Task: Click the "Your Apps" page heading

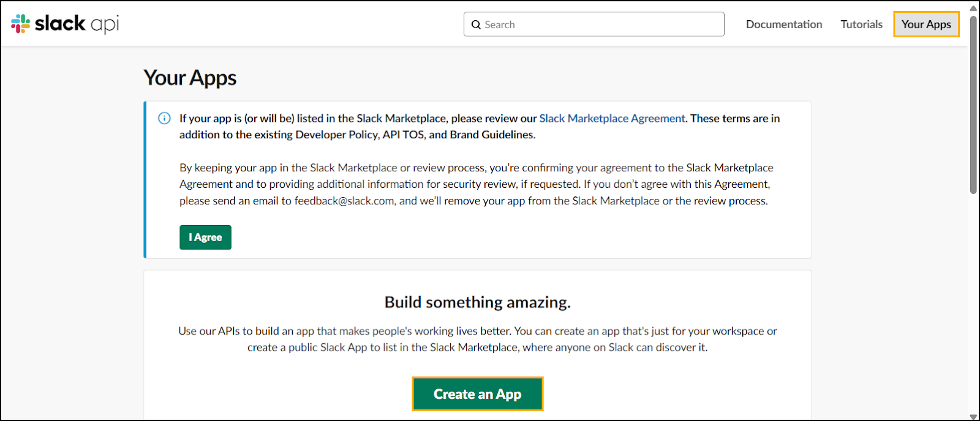Action: click(190, 78)
